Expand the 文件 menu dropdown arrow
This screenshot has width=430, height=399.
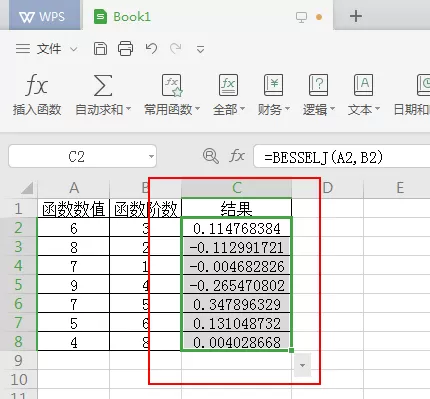74,50
